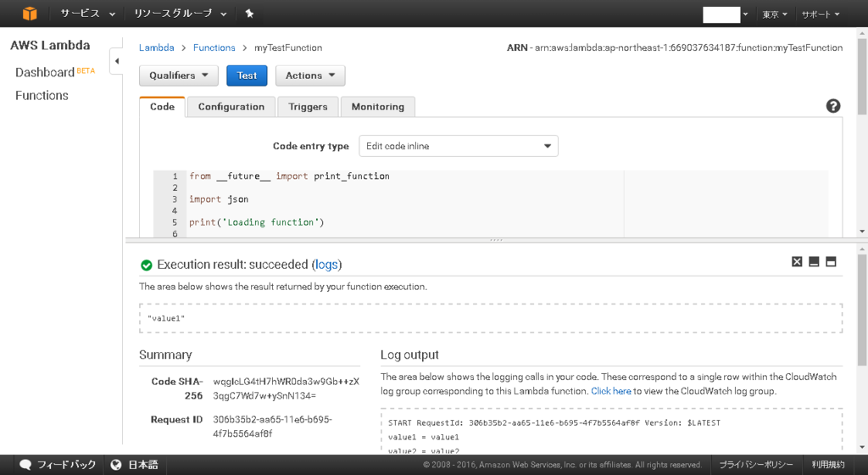The image size is (868, 475).
Task: Switch to the Monitoring tab
Action: point(377,107)
